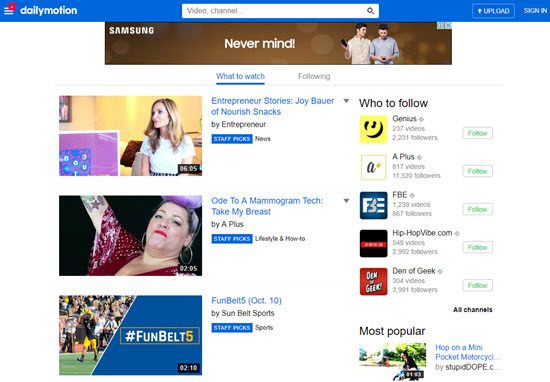Open the Den of Geek channel name link
Viewport: 550px width, 382px height.
[x=414, y=271]
